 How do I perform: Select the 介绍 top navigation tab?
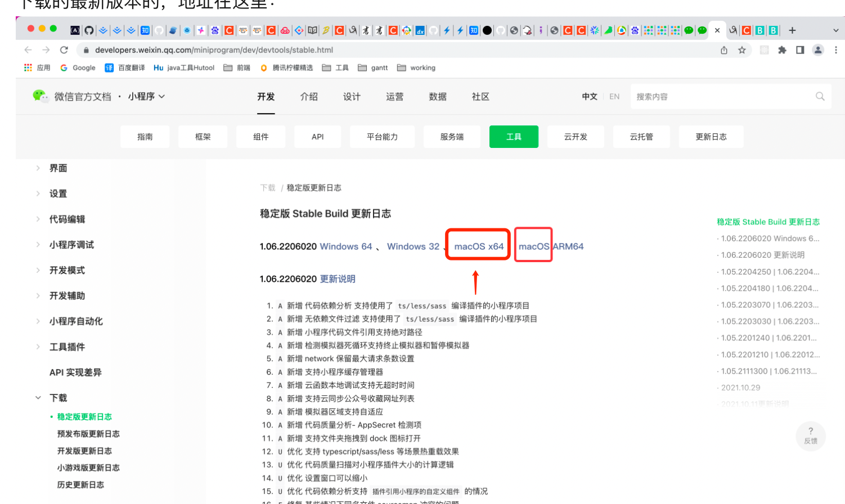309,96
